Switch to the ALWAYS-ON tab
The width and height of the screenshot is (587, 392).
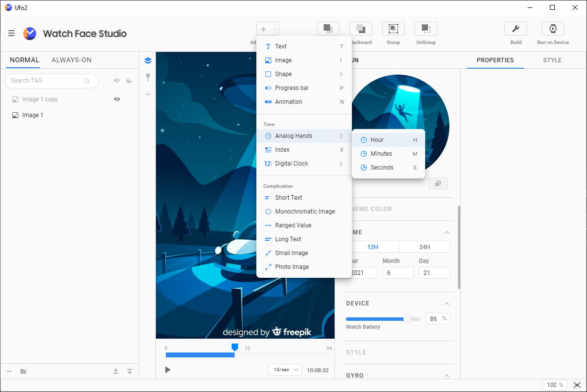[71, 60]
